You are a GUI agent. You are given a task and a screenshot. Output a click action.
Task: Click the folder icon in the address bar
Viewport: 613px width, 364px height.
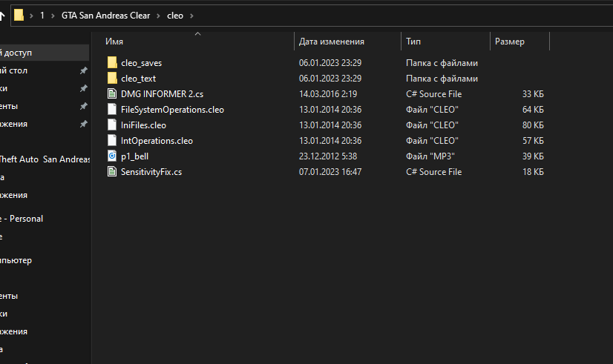pyautogui.click(x=19, y=15)
